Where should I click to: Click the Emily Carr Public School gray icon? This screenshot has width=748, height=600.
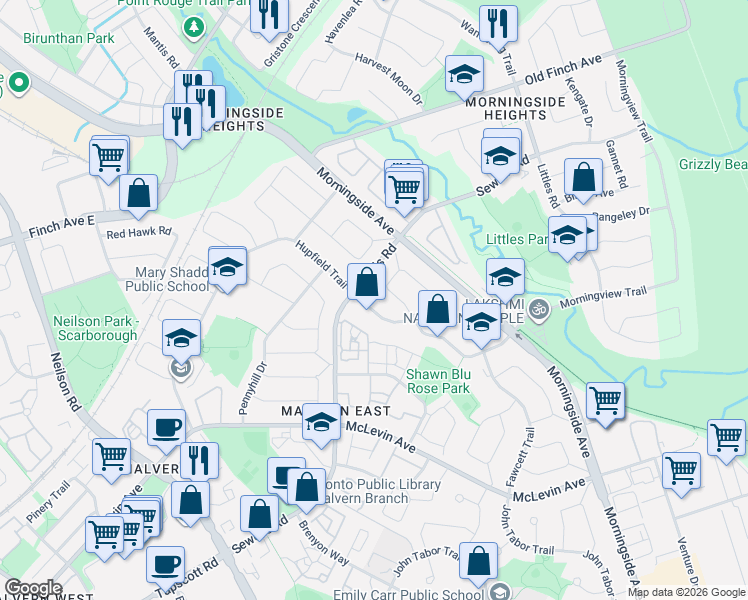click(x=500, y=593)
